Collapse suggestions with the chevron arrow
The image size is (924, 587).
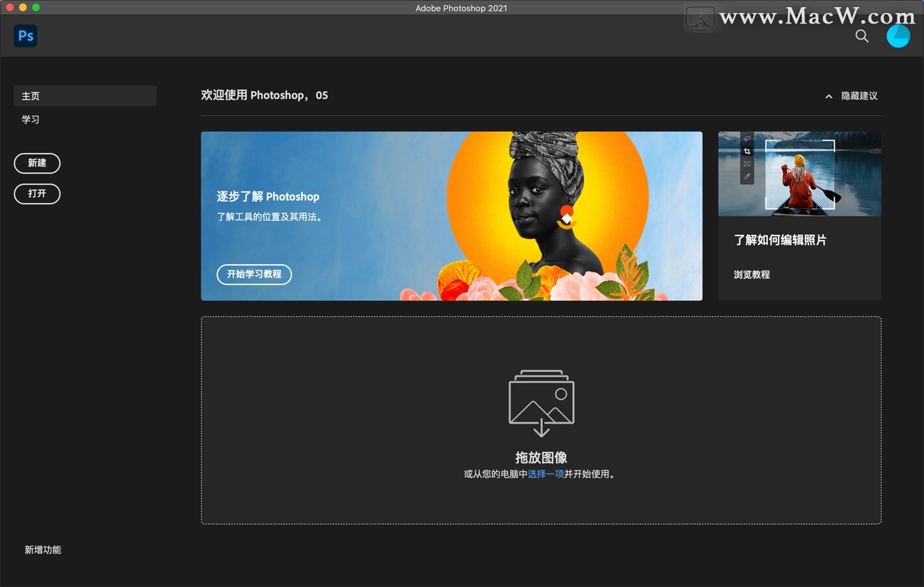(x=828, y=96)
